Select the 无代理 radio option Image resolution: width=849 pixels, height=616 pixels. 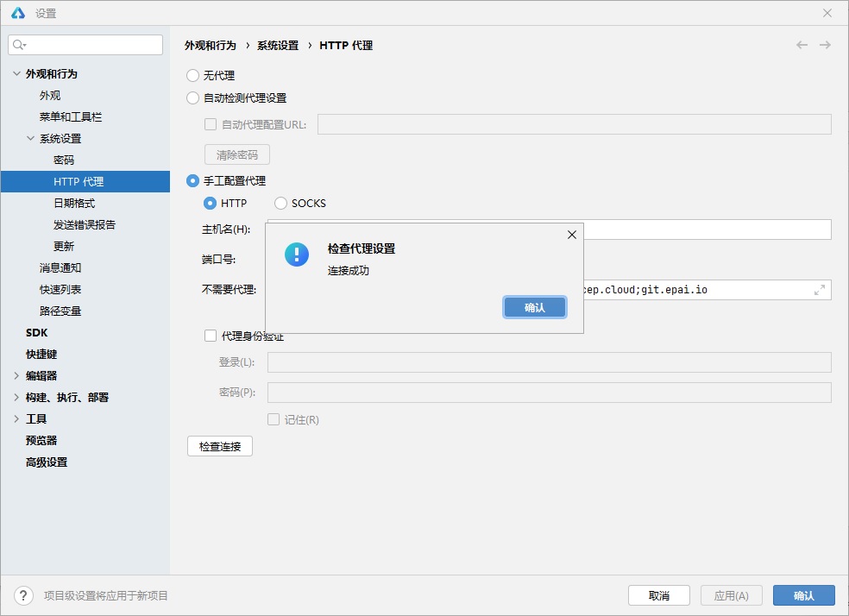192,76
